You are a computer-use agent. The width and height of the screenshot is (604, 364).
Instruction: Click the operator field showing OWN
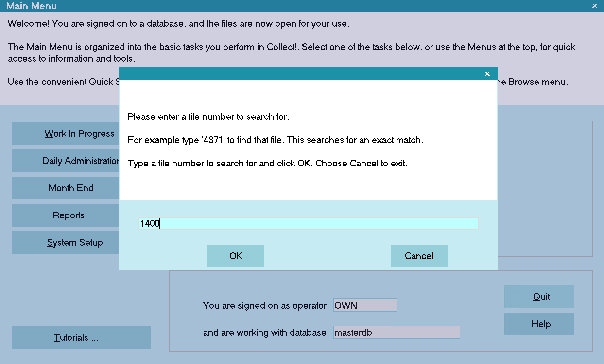tap(365, 305)
